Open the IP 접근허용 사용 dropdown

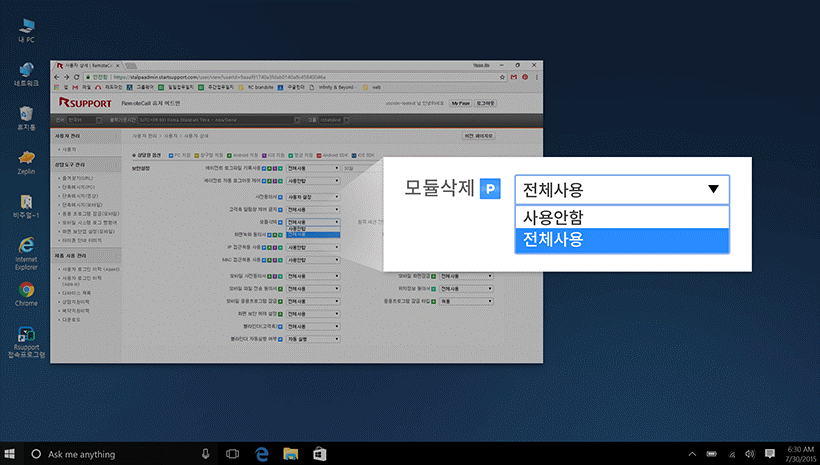coord(313,247)
